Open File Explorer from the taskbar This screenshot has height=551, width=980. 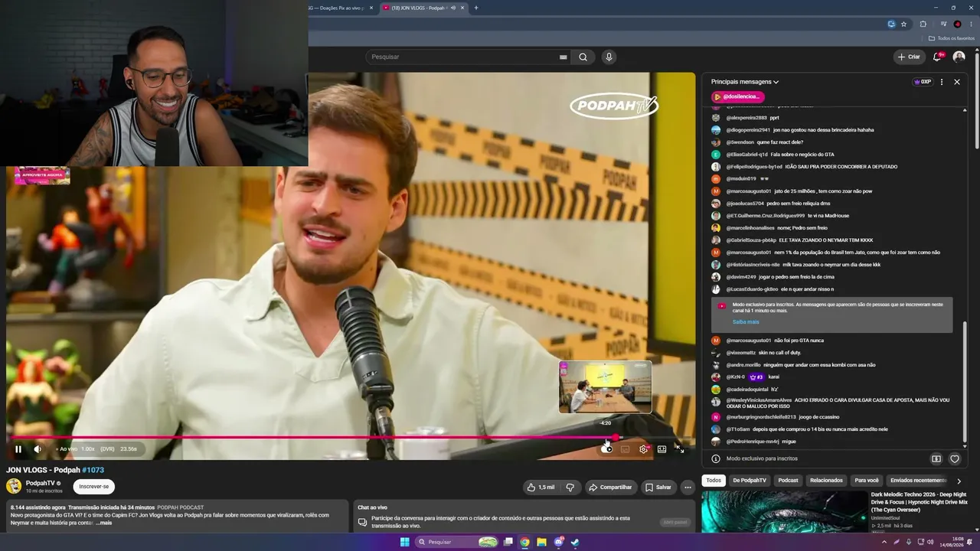[x=541, y=542]
